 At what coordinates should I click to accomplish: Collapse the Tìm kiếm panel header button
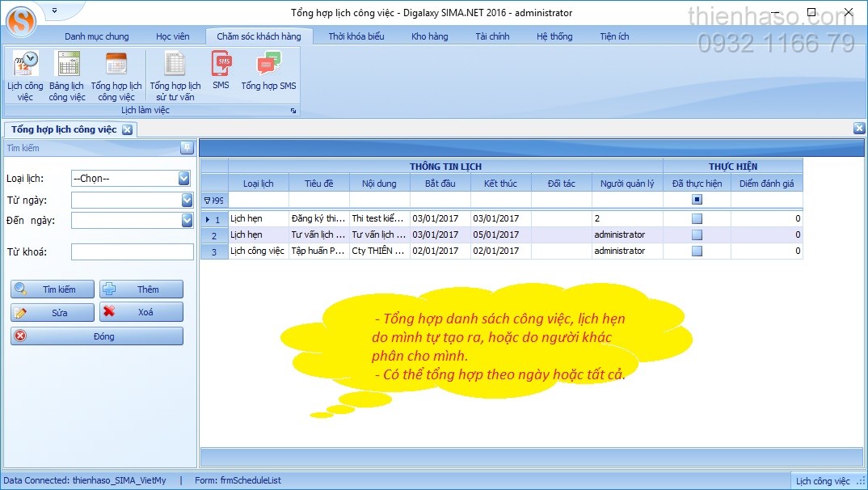pos(187,148)
